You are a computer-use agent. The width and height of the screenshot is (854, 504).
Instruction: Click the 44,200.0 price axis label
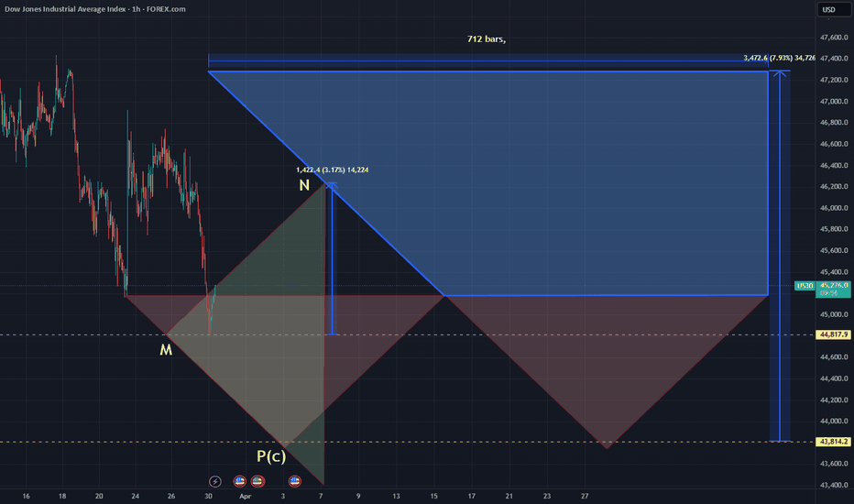834,400
